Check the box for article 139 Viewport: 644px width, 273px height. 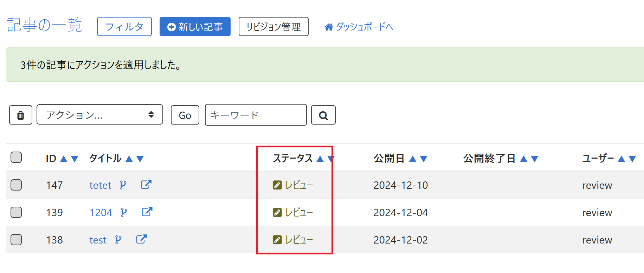[16, 212]
